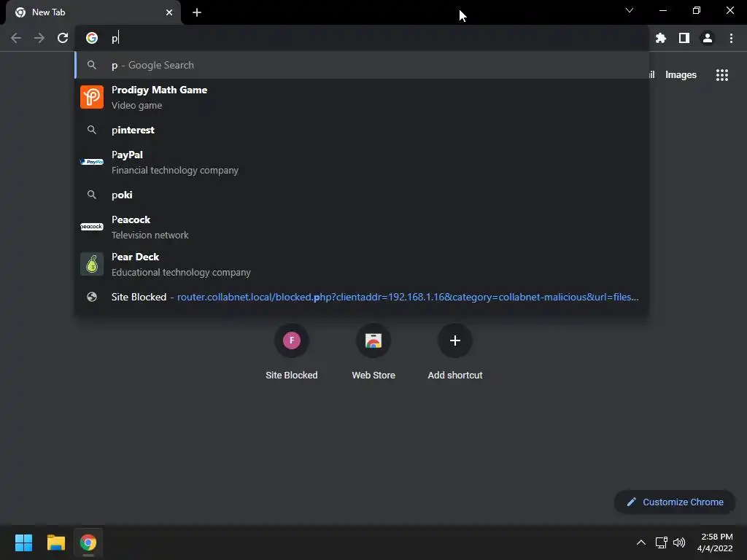Close the New Tab tab
747x560 pixels.
[169, 12]
